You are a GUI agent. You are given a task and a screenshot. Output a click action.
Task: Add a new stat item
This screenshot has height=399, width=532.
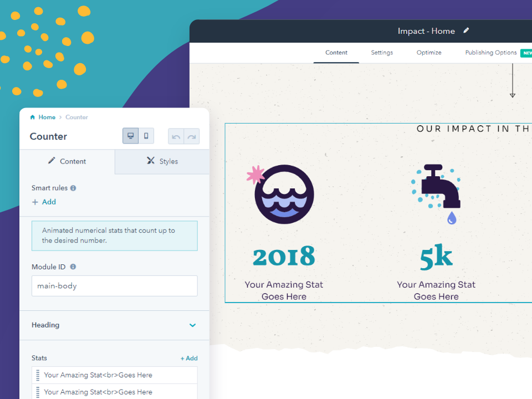tap(189, 359)
